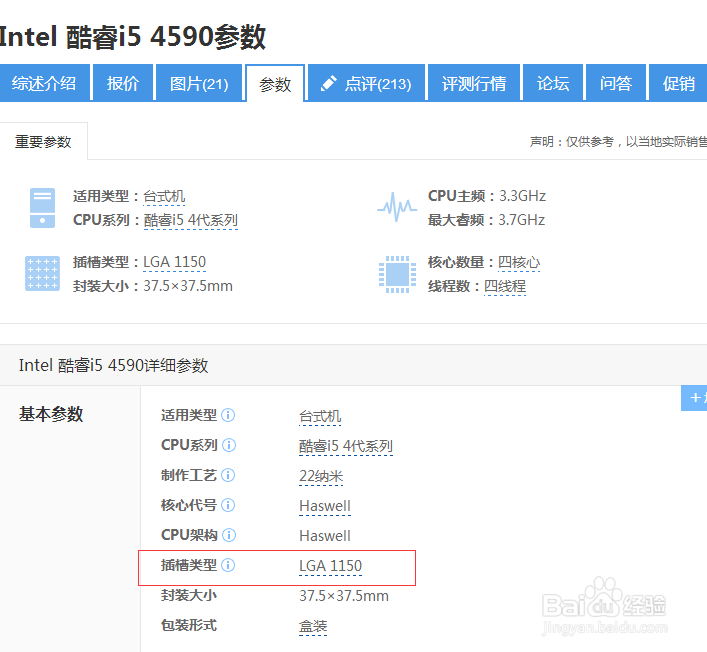The height and width of the screenshot is (652, 707).
Task: Click info icon next to 核心代号
Action: click(228, 505)
